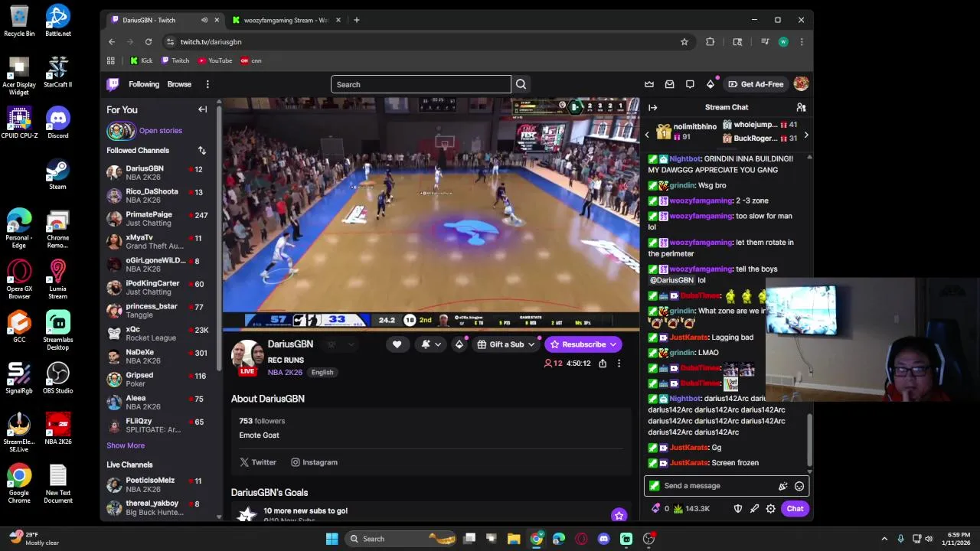Open the emote picker smiley icon
The width and height of the screenshot is (980, 551).
click(799, 486)
